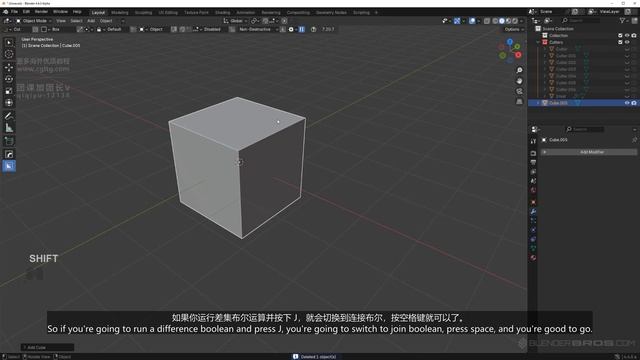Open the Particles properties tab
Viewport: 640px width, 360px height.
[x=533, y=221]
